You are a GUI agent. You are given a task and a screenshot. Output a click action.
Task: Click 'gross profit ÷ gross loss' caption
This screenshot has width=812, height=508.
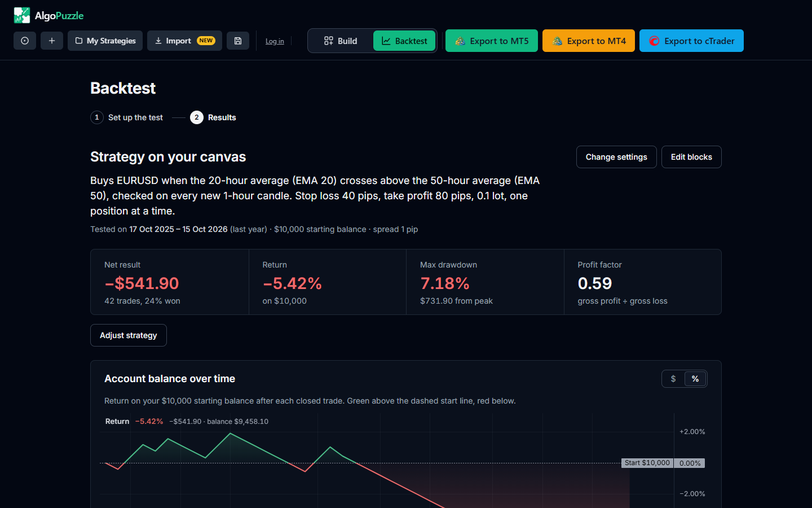[x=623, y=301]
